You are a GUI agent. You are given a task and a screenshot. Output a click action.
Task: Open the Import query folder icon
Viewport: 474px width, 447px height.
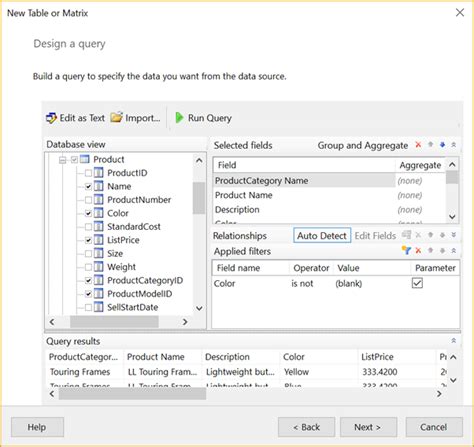coord(117,117)
